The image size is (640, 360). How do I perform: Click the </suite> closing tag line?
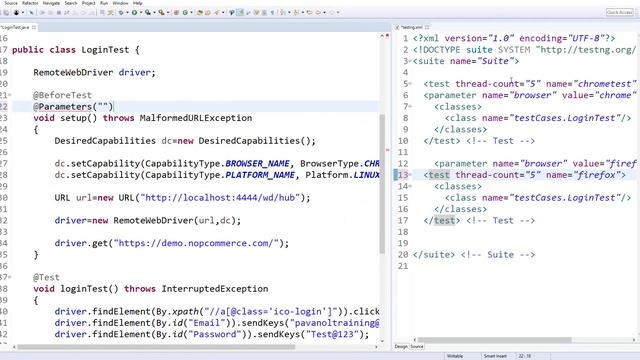coord(473,255)
